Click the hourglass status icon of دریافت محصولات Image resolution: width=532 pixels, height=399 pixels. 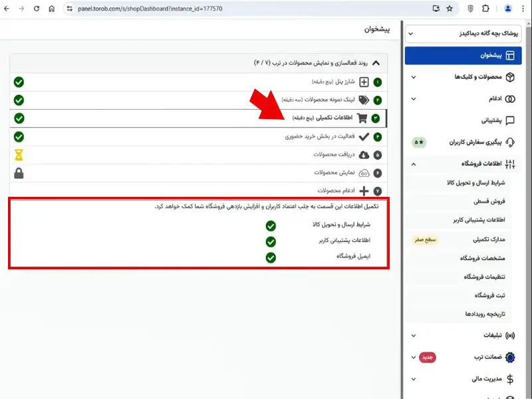coord(19,155)
